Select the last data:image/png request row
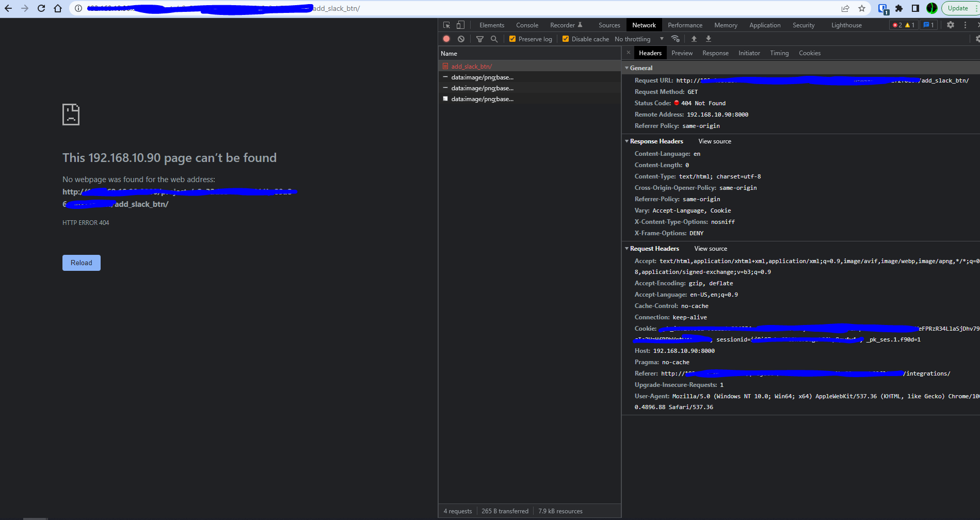This screenshot has height=520, width=980. (x=529, y=99)
